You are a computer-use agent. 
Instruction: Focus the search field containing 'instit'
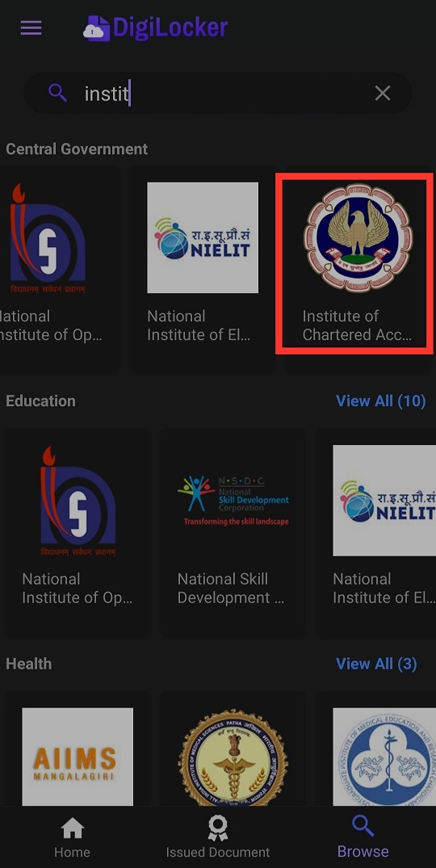pos(217,93)
